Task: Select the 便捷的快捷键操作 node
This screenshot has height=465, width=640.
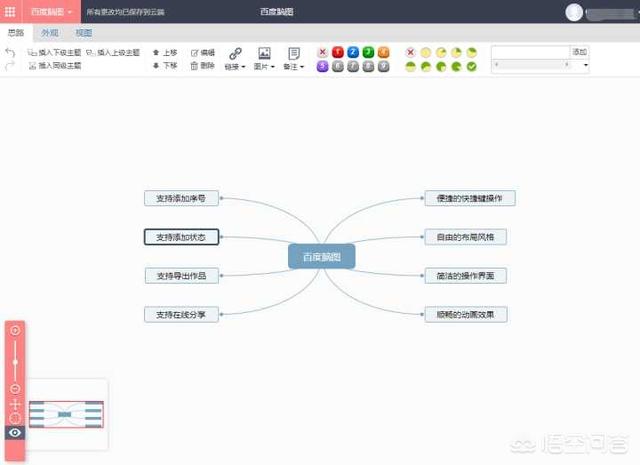Action: tap(470, 198)
